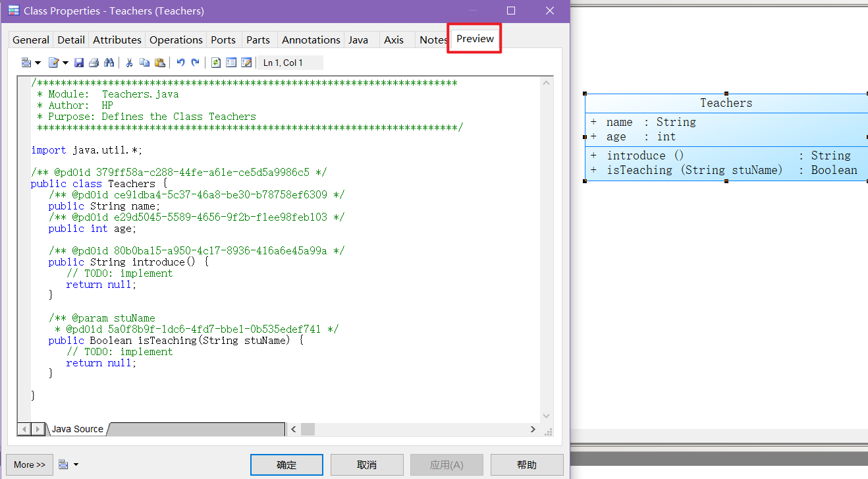Select the 'name : String' attribute in diagram
The image size is (868, 479).
point(651,122)
